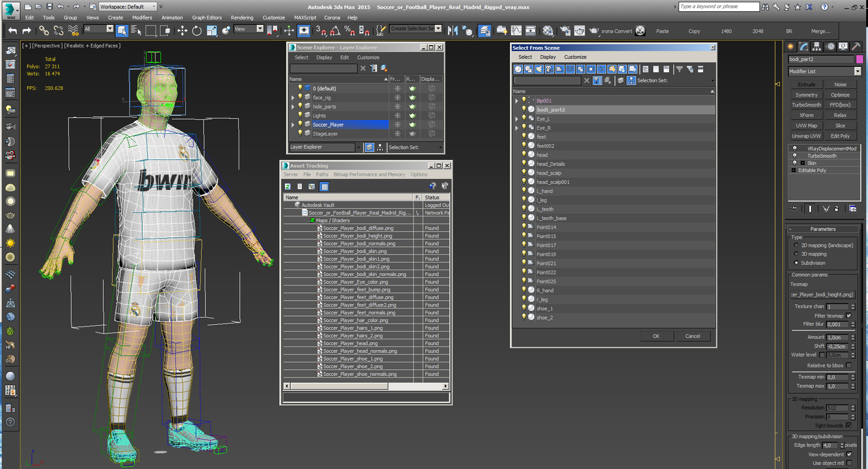The image size is (868, 469).
Task: Toggle View-dependent checkbox
Action: point(849,454)
